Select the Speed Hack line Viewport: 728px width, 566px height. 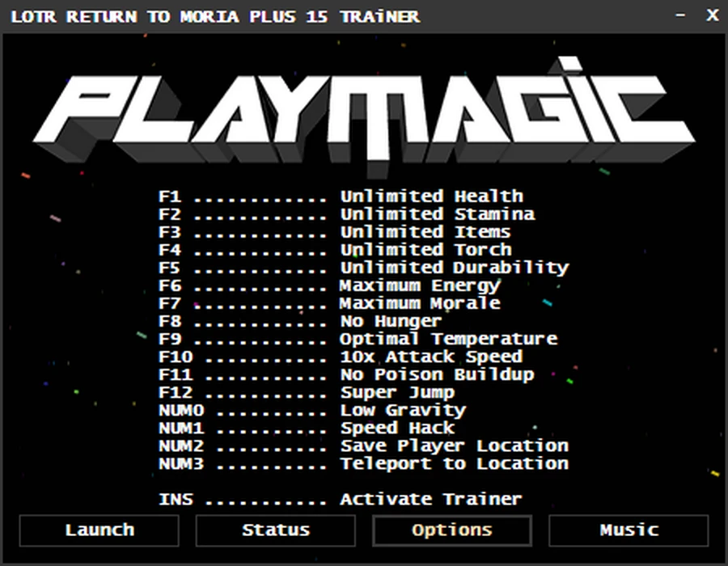click(307, 429)
